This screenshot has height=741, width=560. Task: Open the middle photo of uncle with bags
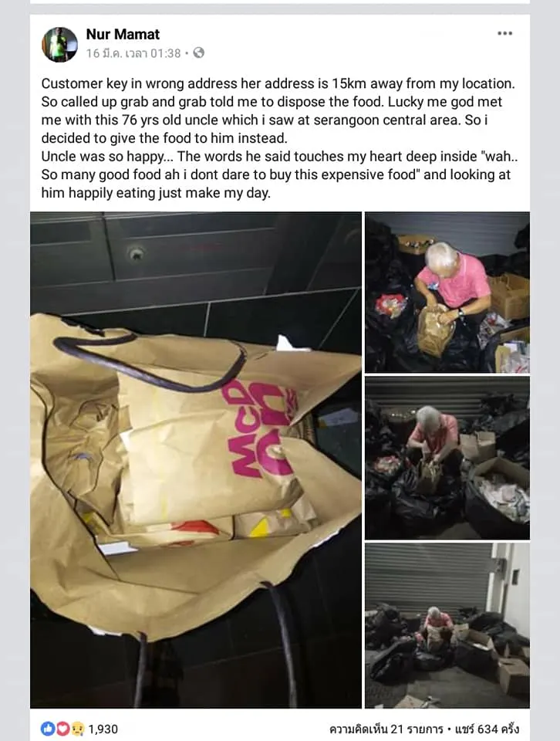pyautogui.click(x=447, y=458)
